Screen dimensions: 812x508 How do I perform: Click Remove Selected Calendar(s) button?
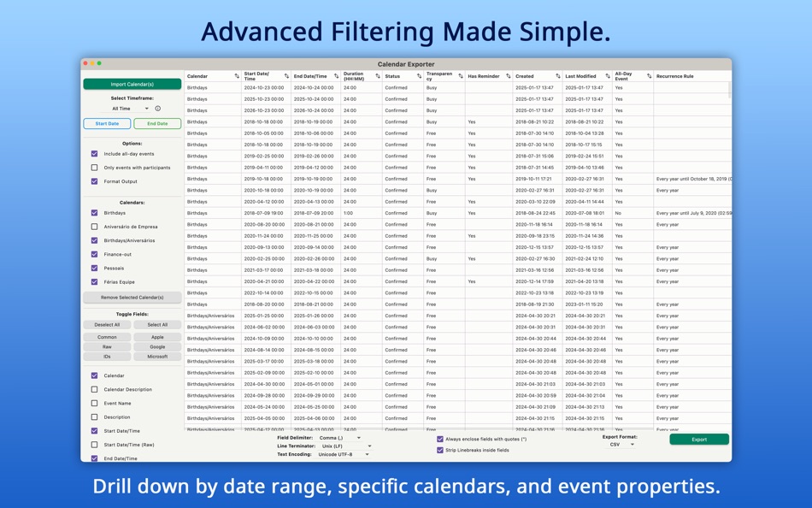[x=132, y=298]
